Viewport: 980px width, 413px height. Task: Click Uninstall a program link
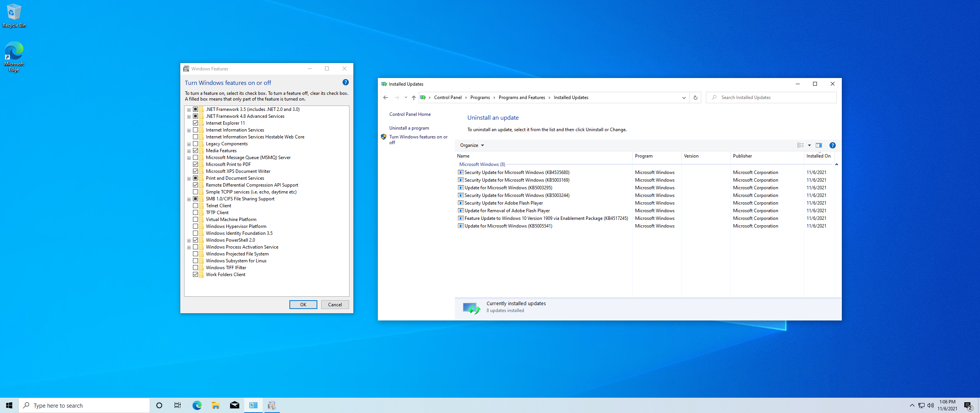coord(409,128)
